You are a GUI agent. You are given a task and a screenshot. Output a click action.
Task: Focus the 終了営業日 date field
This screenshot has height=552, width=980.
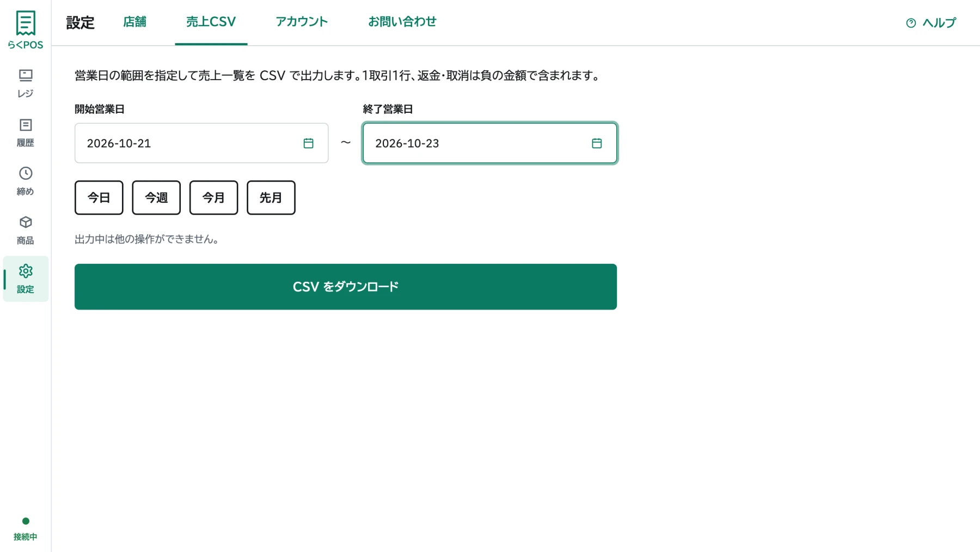[490, 143]
